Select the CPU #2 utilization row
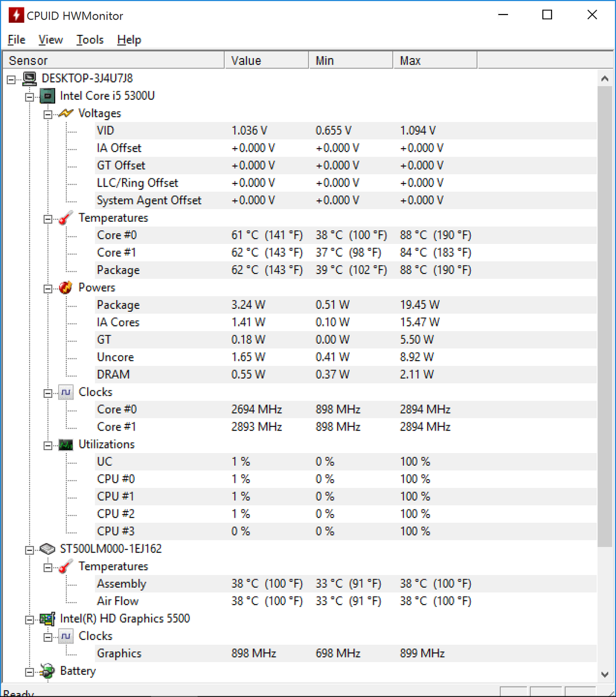The height and width of the screenshot is (697, 616). (346, 514)
